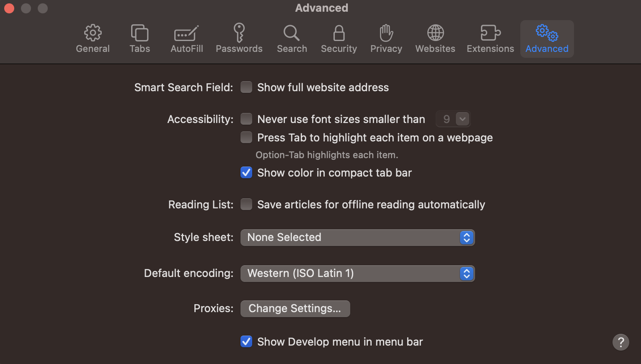Click the Proxies label
Screen dimensions: 641x364
tap(213, 308)
